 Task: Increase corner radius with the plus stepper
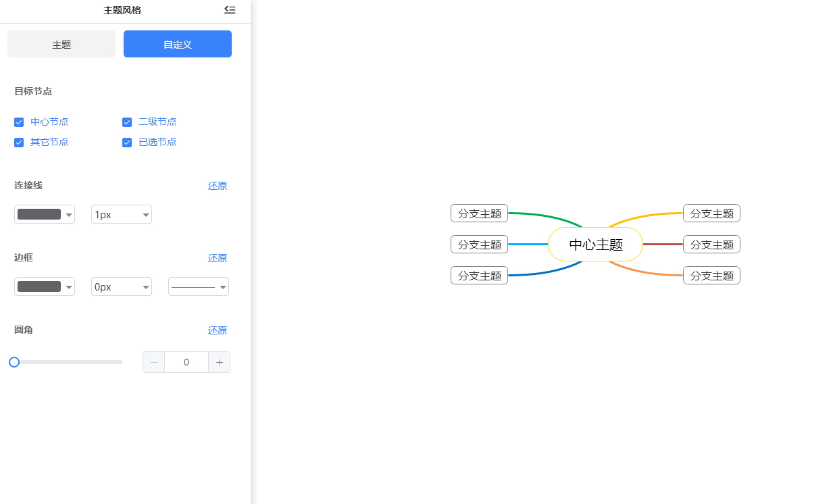(220, 362)
